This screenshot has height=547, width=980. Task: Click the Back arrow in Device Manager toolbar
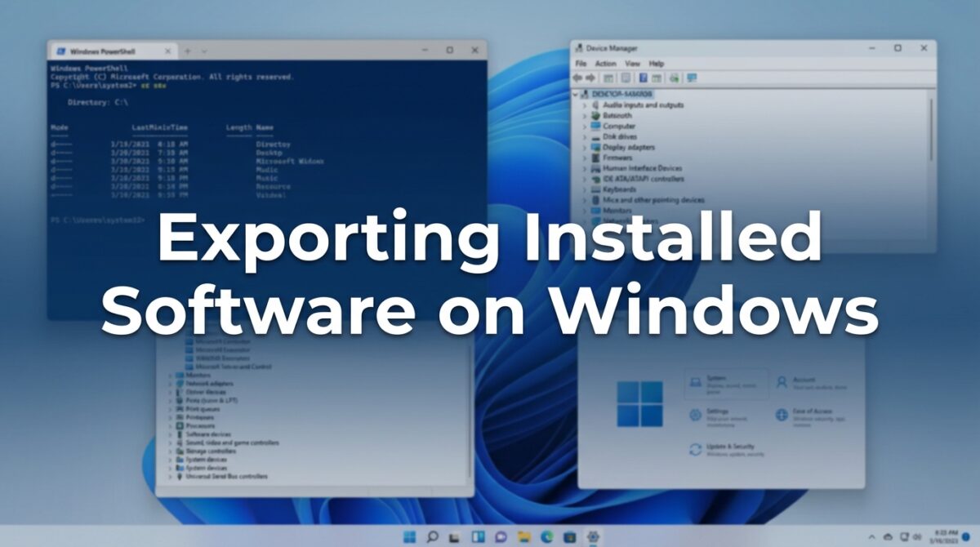[x=578, y=78]
